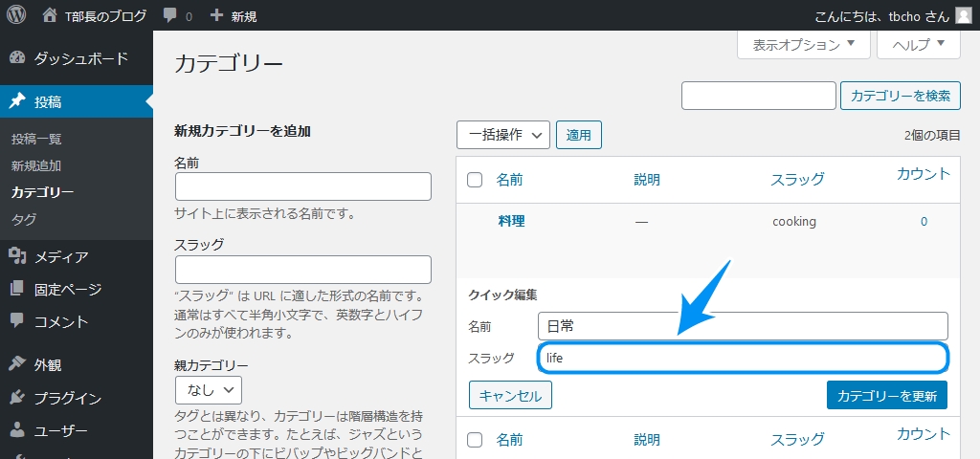This screenshot has width=980, height=459.
Task: Click the ユーザー person icon
Action: coord(17,429)
